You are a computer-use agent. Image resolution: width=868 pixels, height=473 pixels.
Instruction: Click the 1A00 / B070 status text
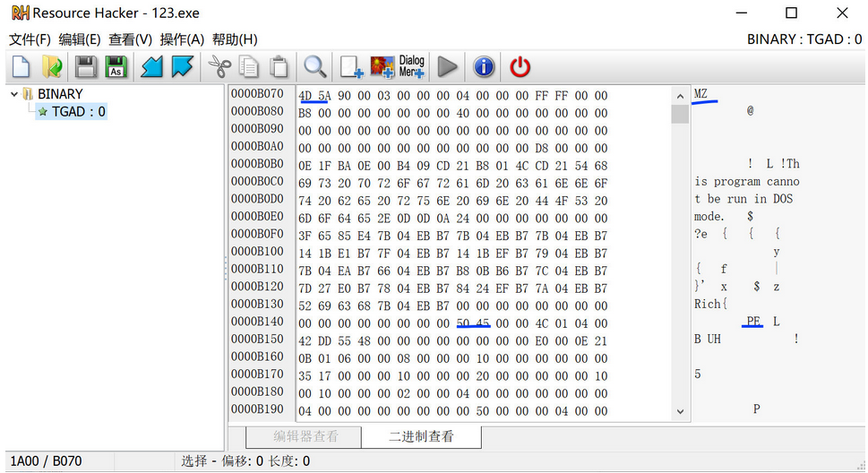tap(46, 461)
